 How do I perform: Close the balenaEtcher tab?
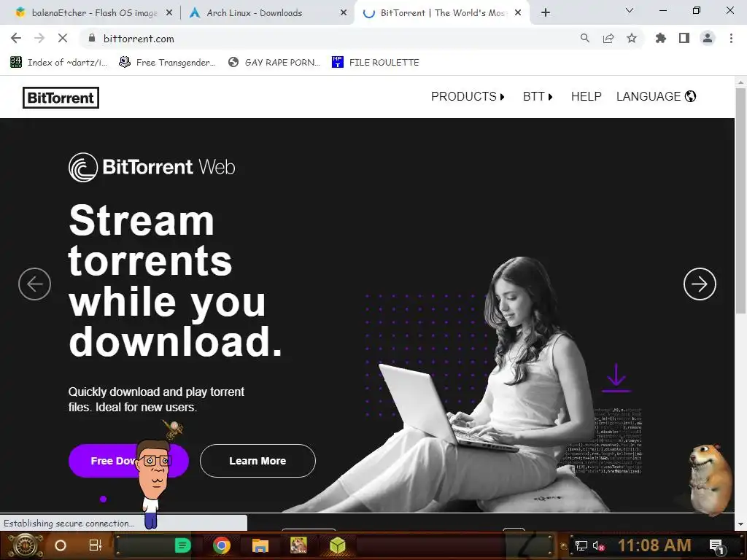(169, 13)
